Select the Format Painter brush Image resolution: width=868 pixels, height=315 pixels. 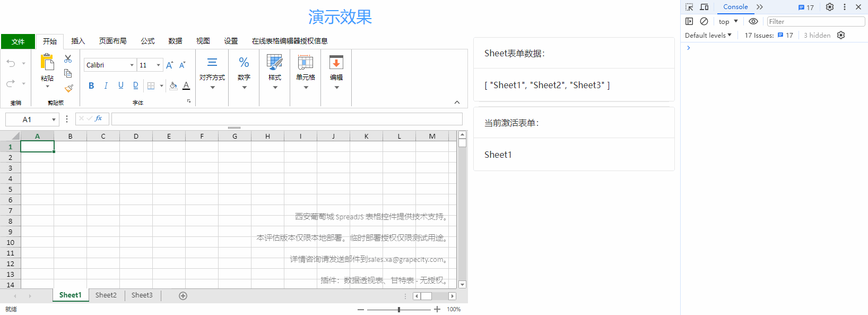pyautogui.click(x=68, y=88)
